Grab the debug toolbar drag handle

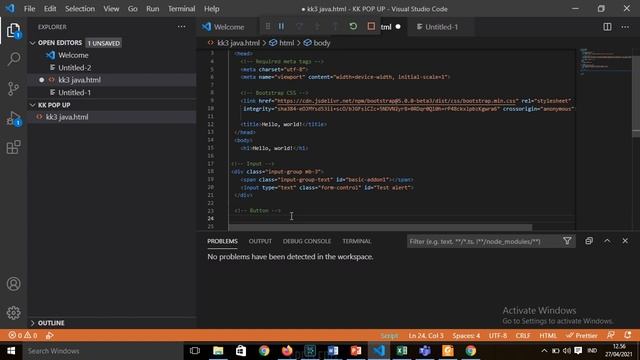pos(268,27)
